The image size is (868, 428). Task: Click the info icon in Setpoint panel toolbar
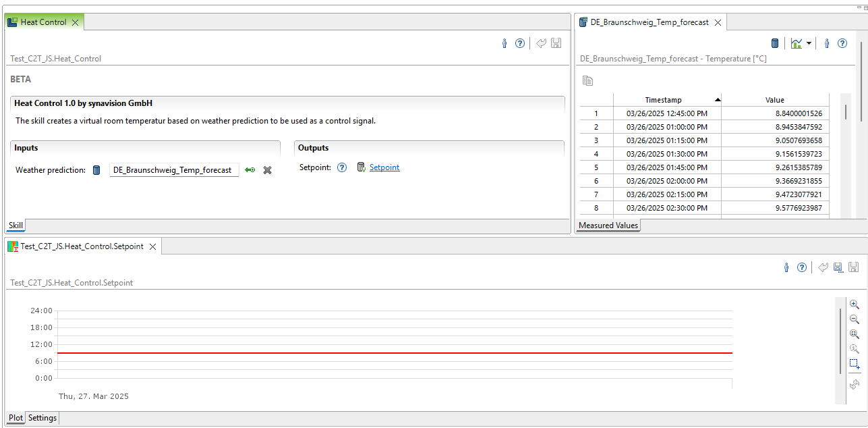click(x=786, y=267)
